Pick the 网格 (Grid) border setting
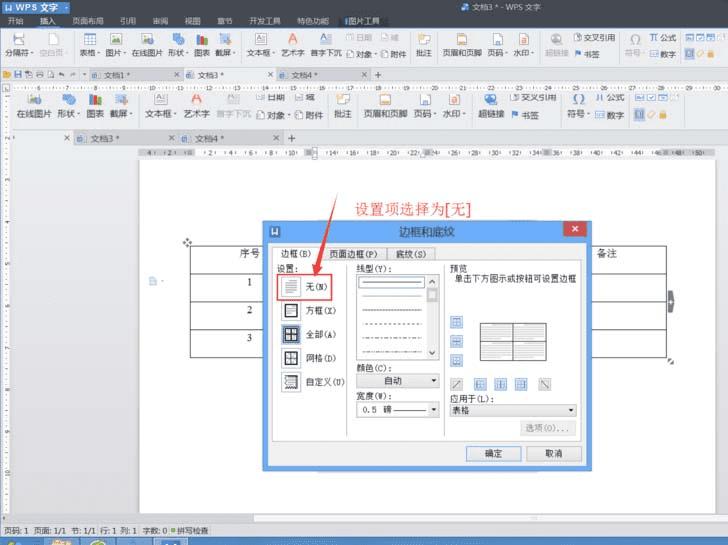728x545 pixels. pyautogui.click(x=304, y=358)
